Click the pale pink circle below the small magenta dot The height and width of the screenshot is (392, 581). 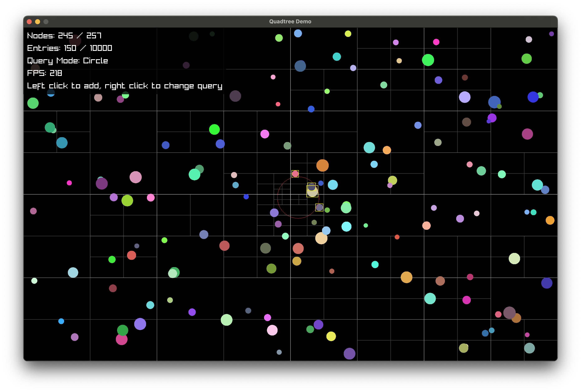point(272,330)
